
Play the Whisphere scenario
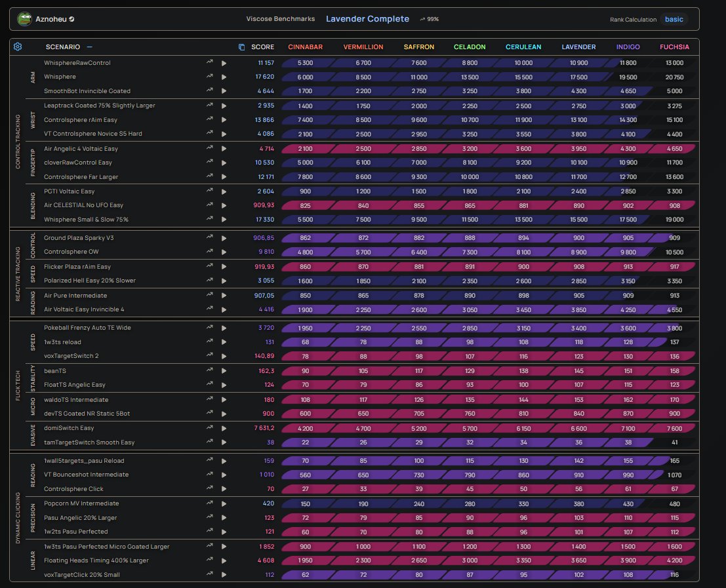pyautogui.click(x=224, y=77)
